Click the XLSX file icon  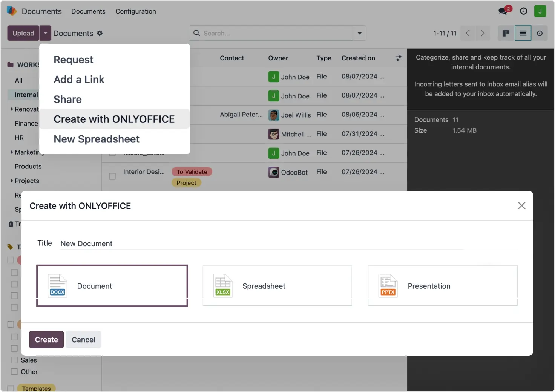click(x=223, y=286)
